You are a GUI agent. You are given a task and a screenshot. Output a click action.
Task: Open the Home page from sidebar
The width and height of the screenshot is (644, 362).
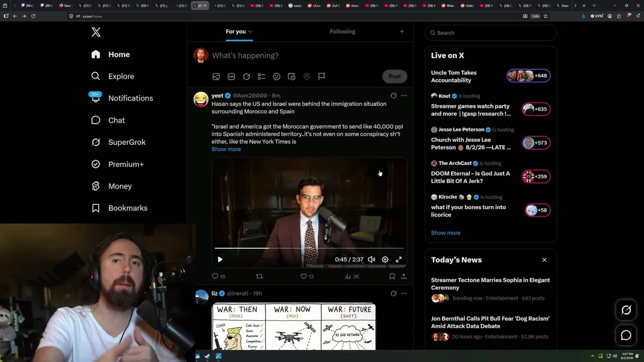[x=111, y=54]
